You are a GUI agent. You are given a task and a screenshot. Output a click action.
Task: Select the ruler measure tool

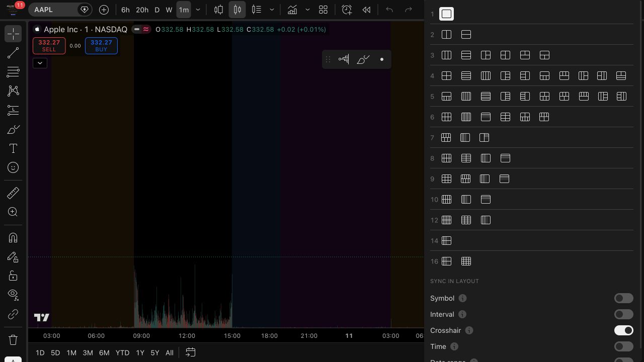(13, 193)
